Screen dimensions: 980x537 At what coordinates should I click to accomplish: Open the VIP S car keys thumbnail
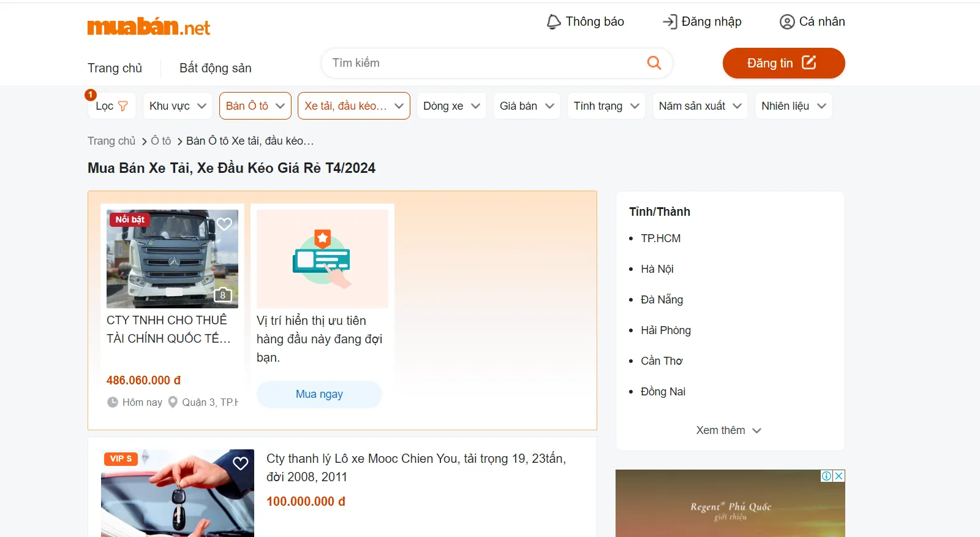tap(178, 493)
